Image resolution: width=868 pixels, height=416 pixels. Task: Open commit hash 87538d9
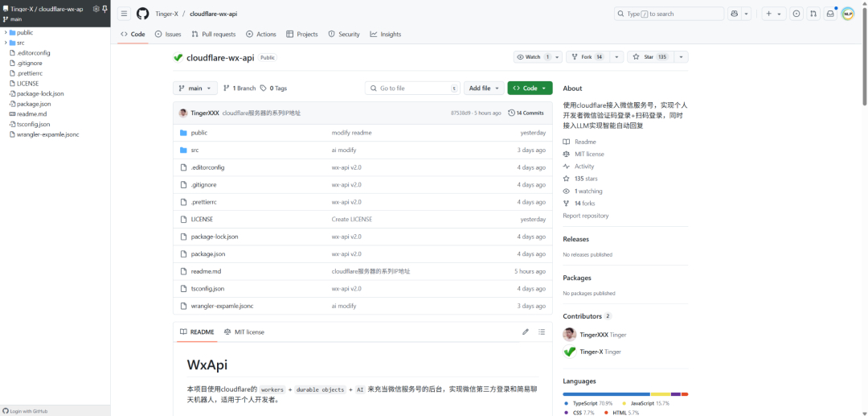461,113
